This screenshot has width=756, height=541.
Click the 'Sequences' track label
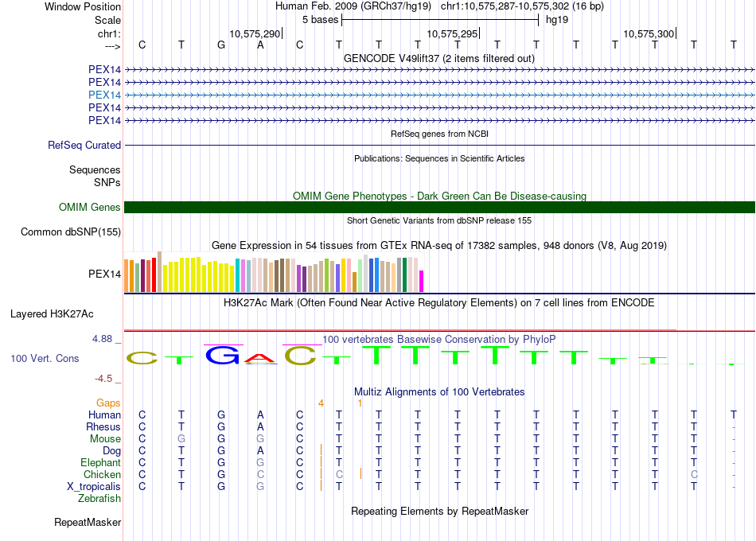pos(95,169)
